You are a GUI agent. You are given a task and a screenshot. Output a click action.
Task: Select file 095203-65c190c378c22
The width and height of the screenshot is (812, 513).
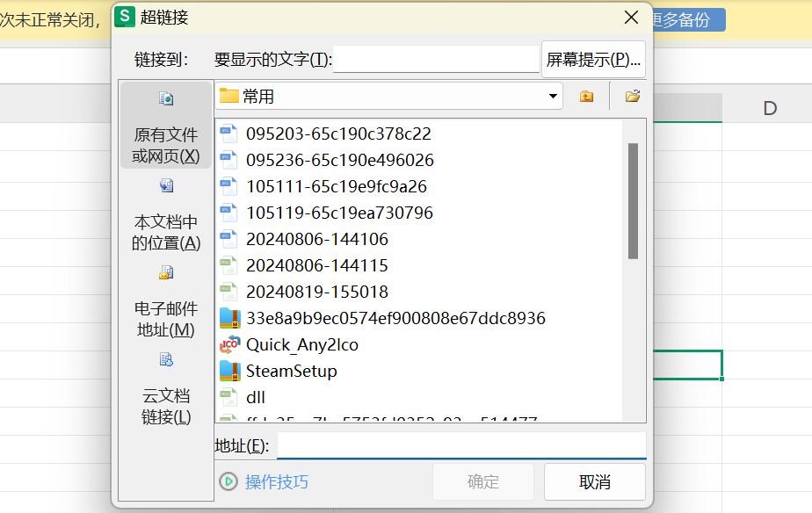pos(338,134)
